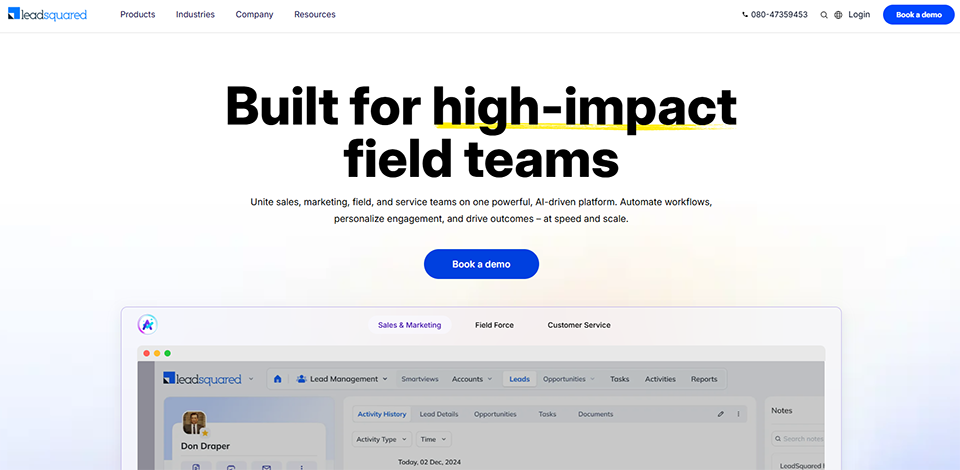The image size is (960, 470).
Task: Open the Industries menu
Action: 195,15
